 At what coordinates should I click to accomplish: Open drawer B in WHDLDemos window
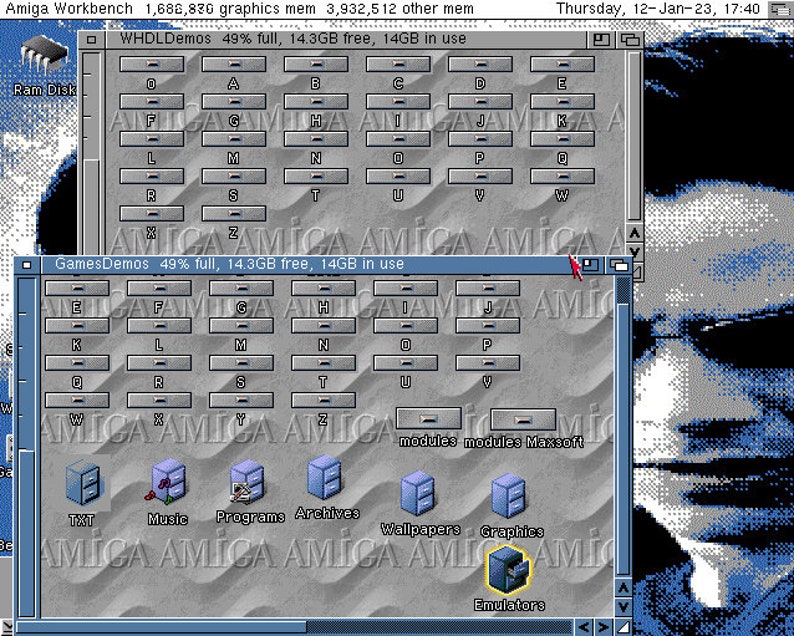pyautogui.click(x=316, y=64)
